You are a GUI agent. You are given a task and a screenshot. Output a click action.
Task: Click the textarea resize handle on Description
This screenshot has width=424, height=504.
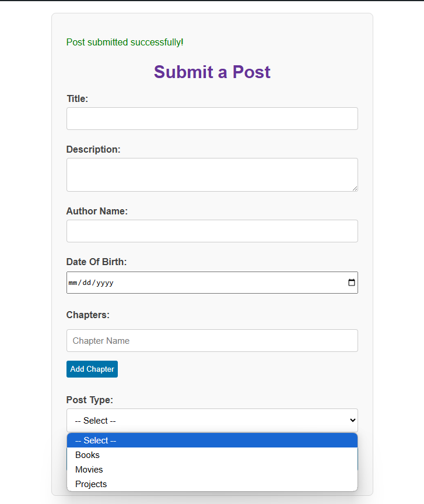(355, 188)
